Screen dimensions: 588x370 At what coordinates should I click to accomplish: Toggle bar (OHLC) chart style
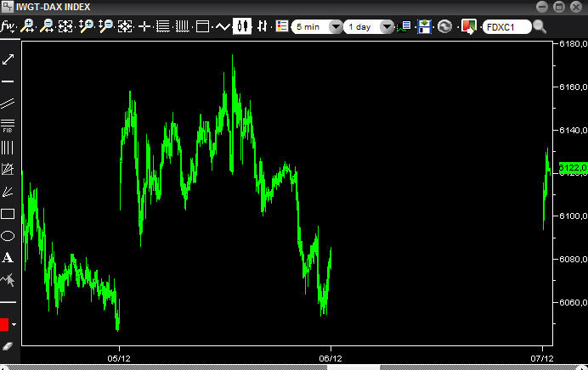(262, 26)
